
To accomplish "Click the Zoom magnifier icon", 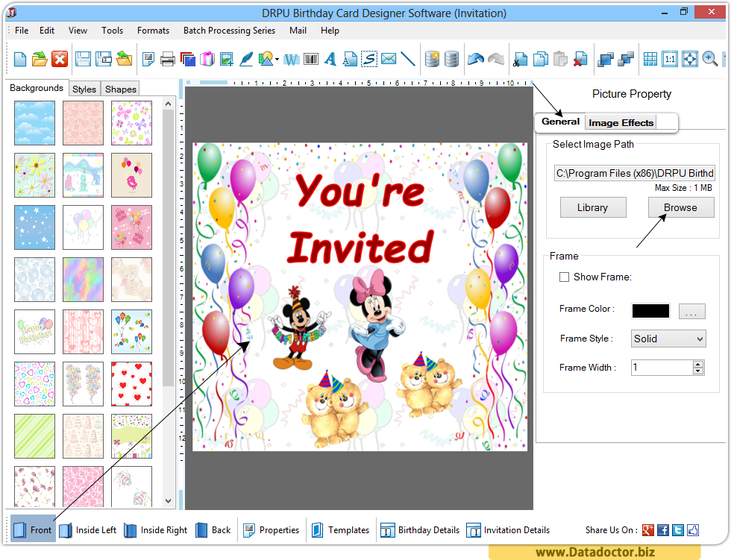I will 709,60.
